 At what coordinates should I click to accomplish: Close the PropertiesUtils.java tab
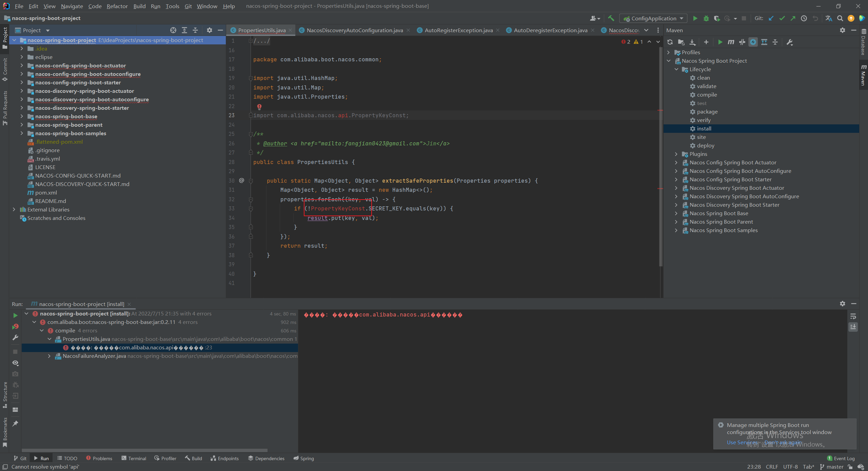click(290, 30)
